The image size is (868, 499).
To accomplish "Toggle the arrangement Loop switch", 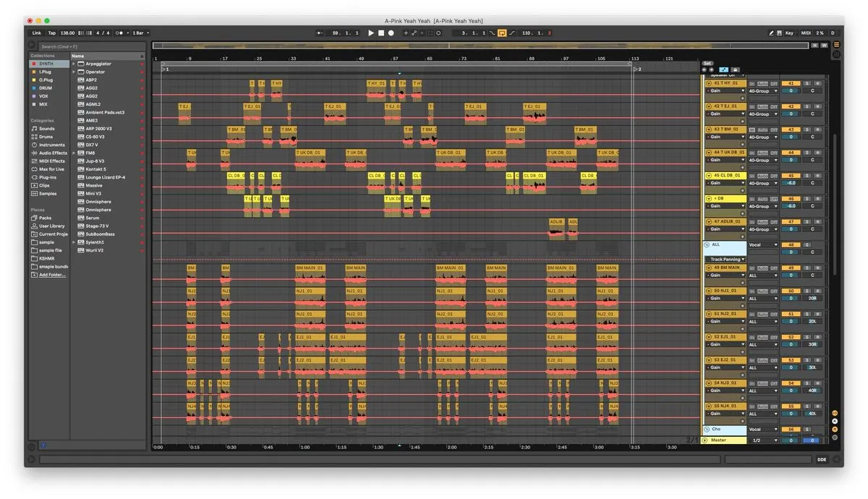I will [502, 33].
